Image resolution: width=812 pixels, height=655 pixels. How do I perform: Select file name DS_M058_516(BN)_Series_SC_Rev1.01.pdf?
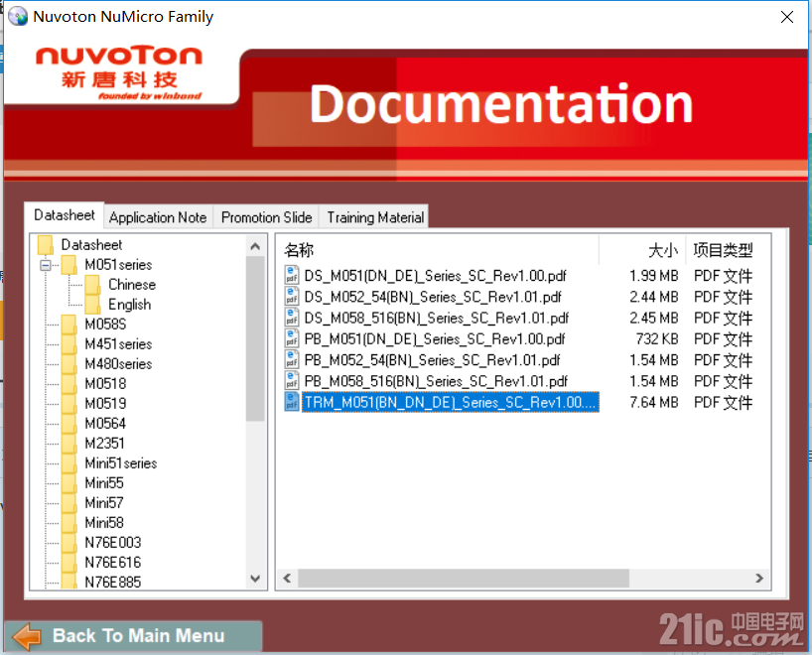pyautogui.click(x=437, y=318)
